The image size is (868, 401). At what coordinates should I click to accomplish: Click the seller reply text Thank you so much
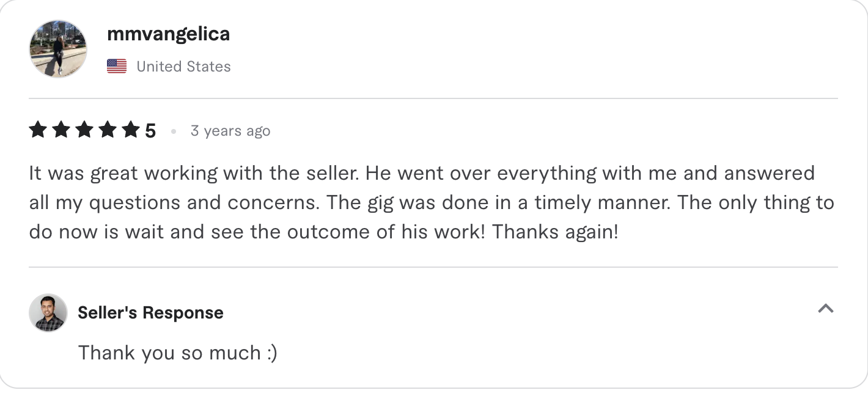(177, 353)
